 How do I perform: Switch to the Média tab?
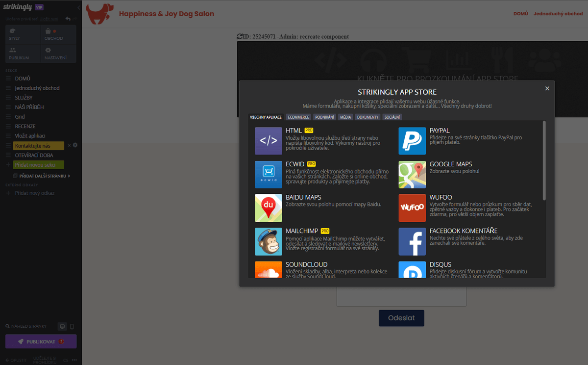pyautogui.click(x=345, y=117)
